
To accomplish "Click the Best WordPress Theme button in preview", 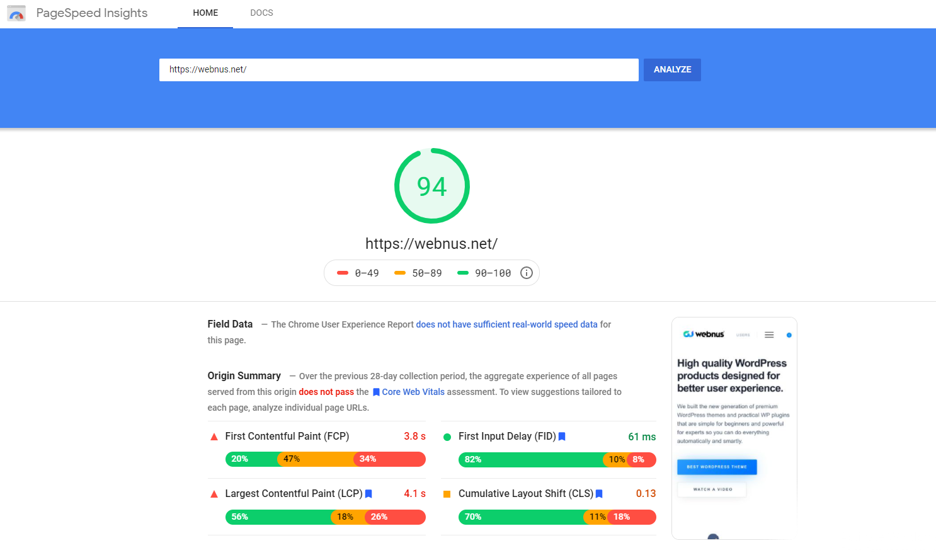I will [717, 467].
